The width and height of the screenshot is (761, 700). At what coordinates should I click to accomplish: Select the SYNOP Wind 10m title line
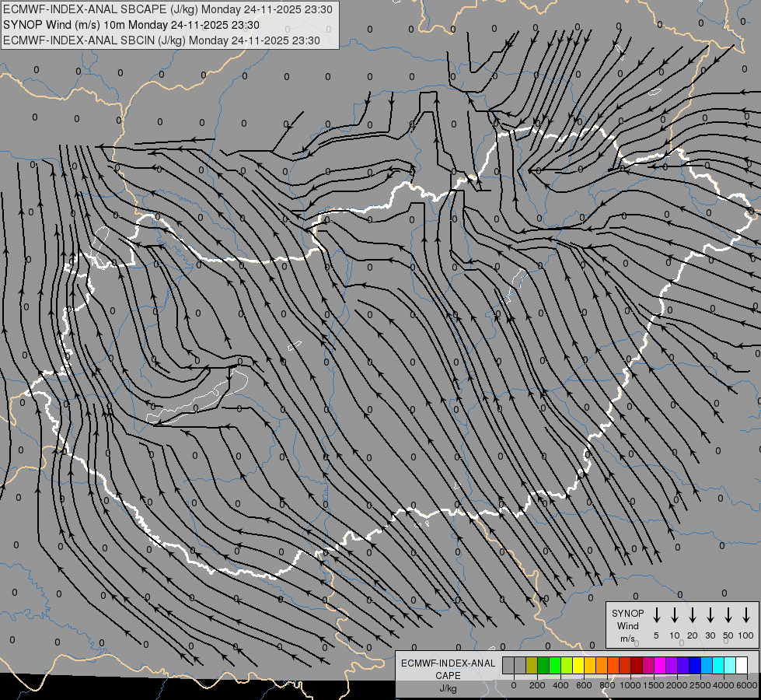(142, 25)
